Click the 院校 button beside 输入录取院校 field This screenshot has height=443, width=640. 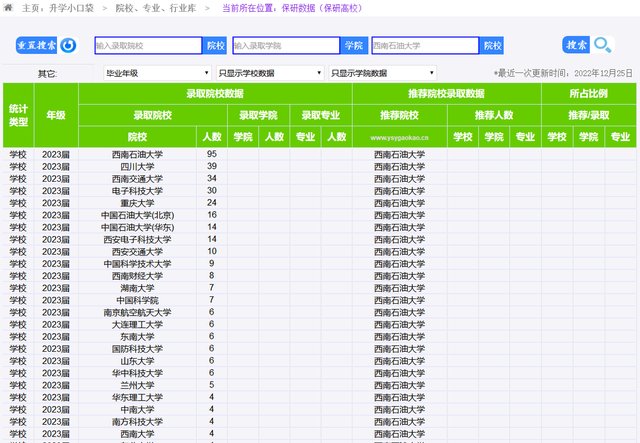[x=216, y=46]
